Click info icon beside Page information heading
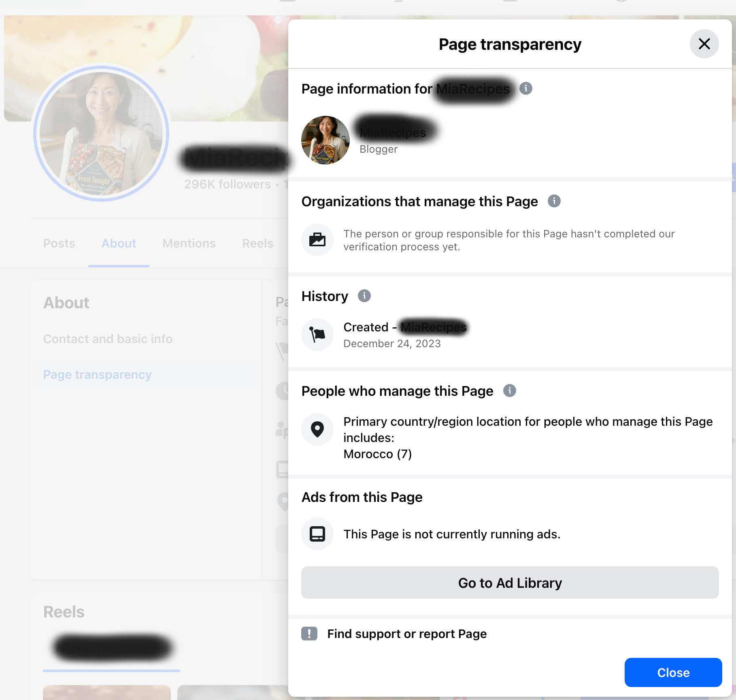Viewport: 736px width, 700px height. tap(525, 88)
